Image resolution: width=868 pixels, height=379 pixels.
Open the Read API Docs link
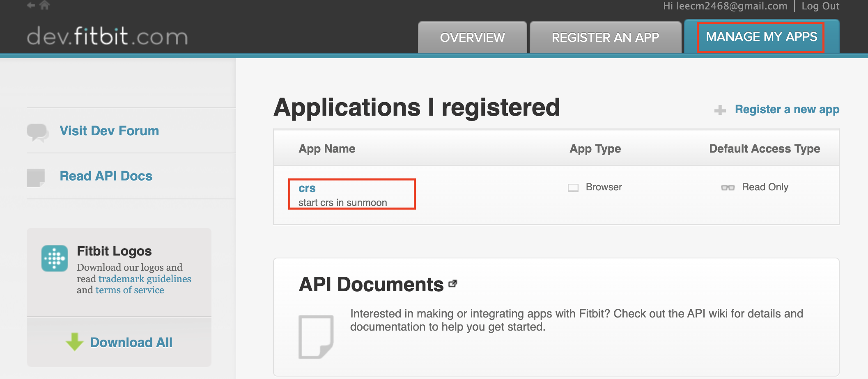pyautogui.click(x=106, y=176)
